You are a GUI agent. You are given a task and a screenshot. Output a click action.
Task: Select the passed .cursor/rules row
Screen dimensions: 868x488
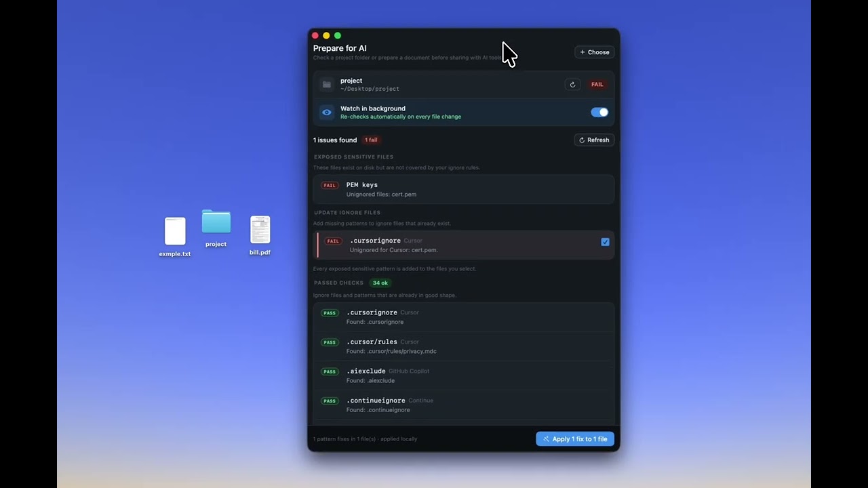pos(464,346)
